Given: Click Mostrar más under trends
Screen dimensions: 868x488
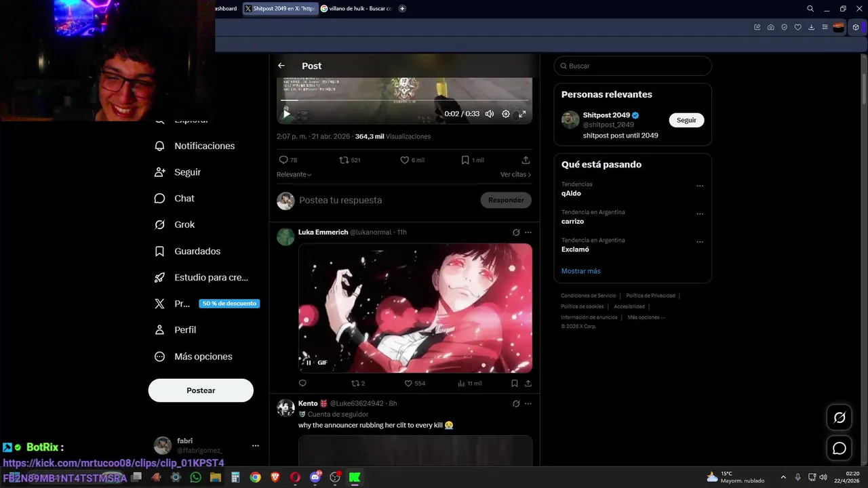Looking at the screenshot, I should pos(580,271).
